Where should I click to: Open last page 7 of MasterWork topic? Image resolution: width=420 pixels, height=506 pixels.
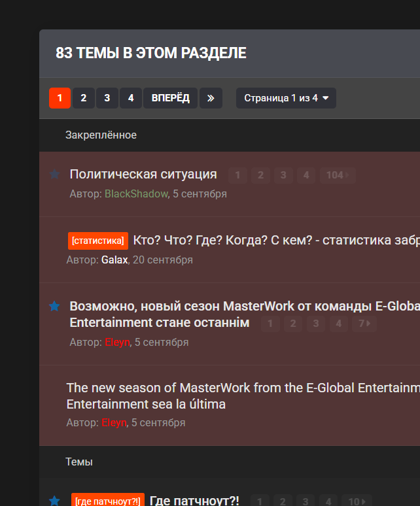click(x=364, y=324)
